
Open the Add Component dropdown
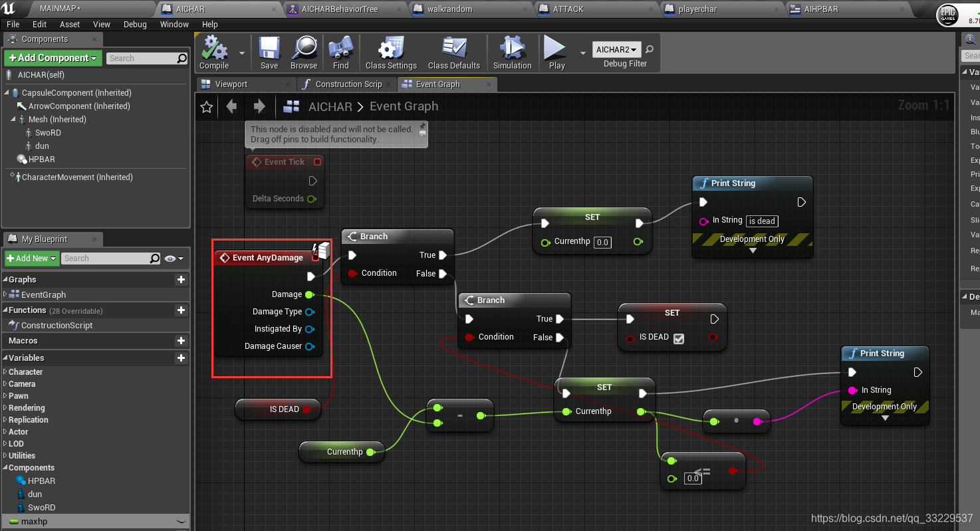coord(53,58)
